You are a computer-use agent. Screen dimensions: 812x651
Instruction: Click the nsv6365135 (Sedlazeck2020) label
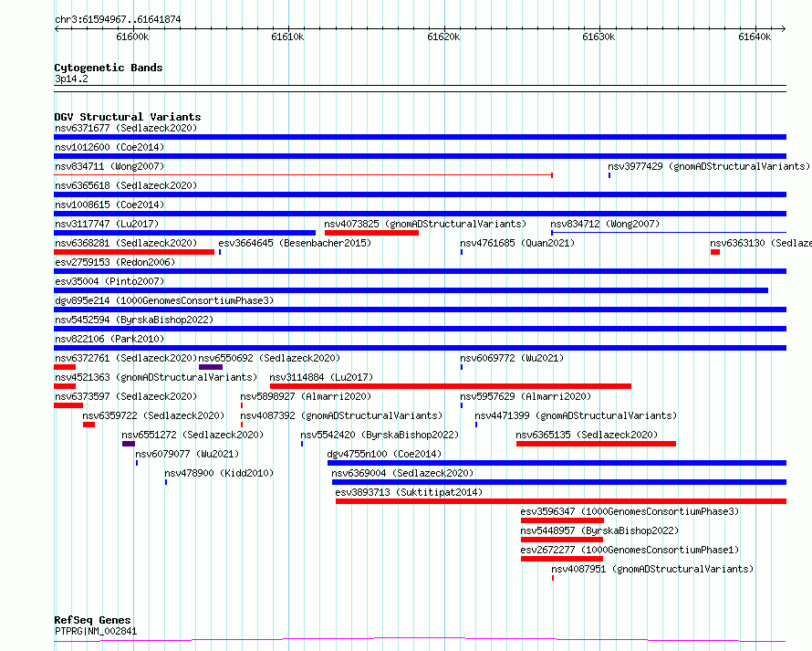click(587, 435)
